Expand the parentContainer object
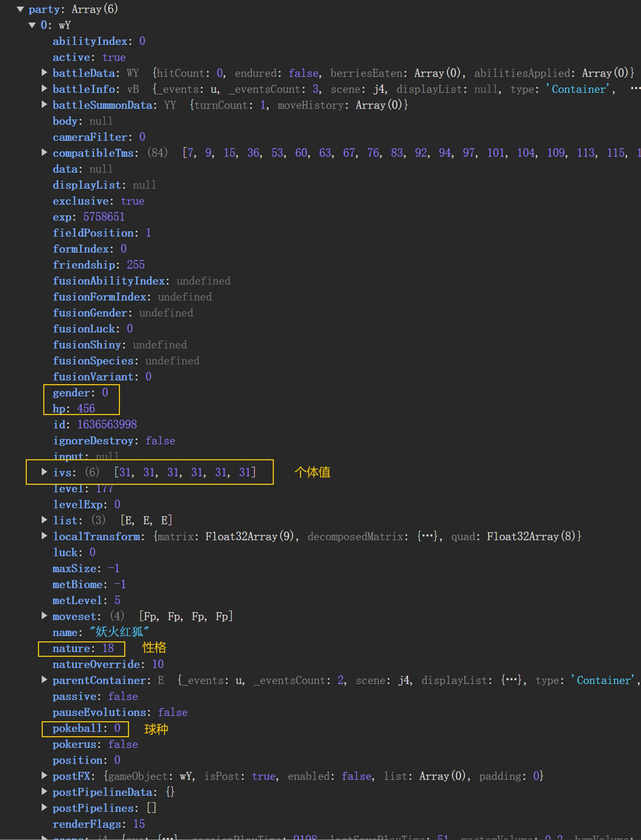641x840 pixels. pyautogui.click(x=45, y=680)
